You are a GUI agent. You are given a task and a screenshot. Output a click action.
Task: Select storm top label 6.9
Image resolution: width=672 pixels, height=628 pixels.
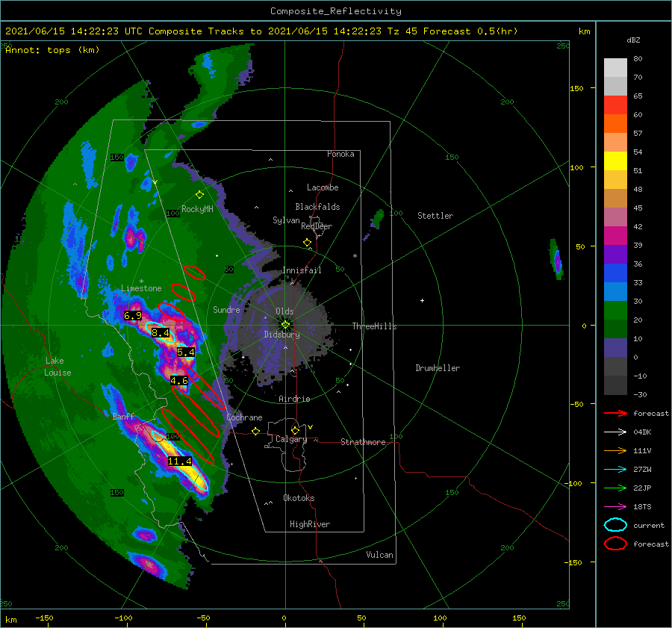click(x=132, y=316)
